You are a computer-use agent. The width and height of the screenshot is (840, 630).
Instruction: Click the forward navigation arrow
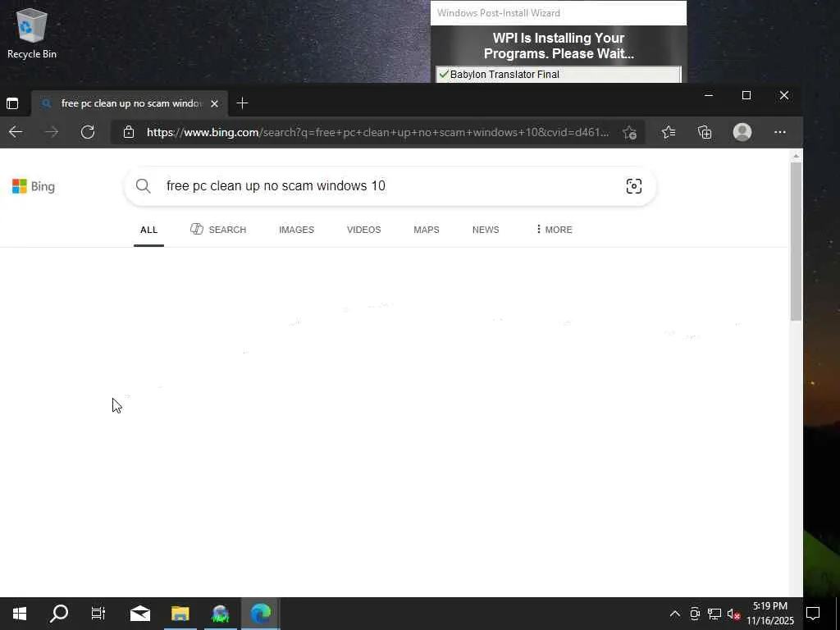pos(52,132)
